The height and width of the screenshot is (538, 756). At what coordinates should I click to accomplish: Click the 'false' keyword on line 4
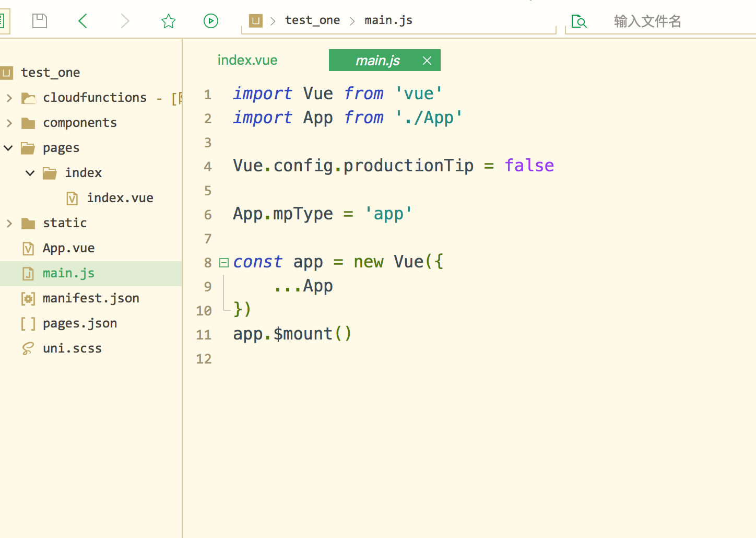click(529, 166)
